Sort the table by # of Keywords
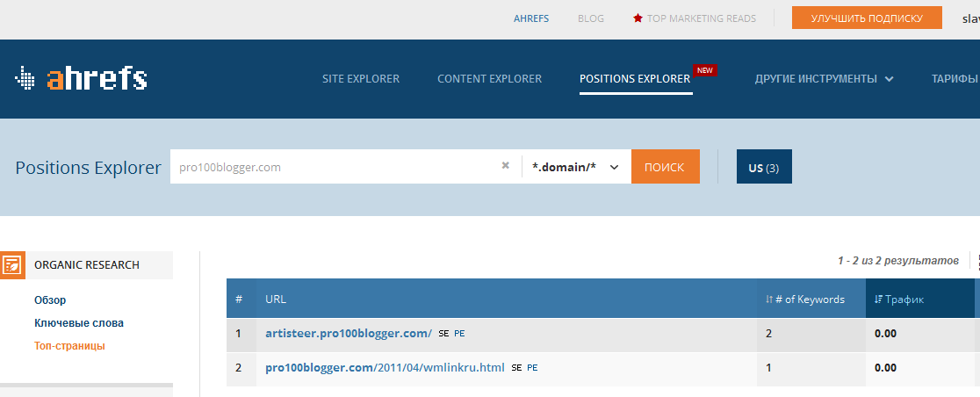The width and height of the screenshot is (980, 397). [805, 300]
